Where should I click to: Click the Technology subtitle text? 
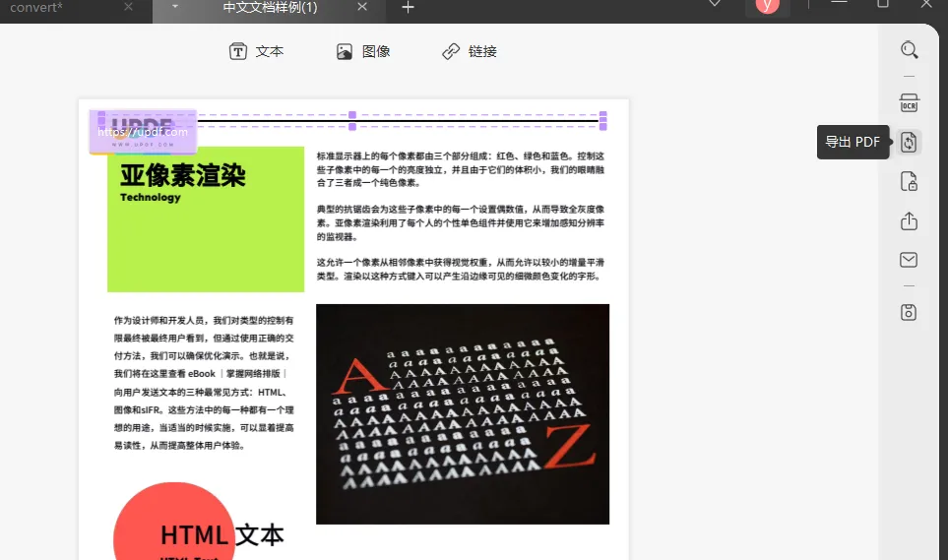click(151, 197)
